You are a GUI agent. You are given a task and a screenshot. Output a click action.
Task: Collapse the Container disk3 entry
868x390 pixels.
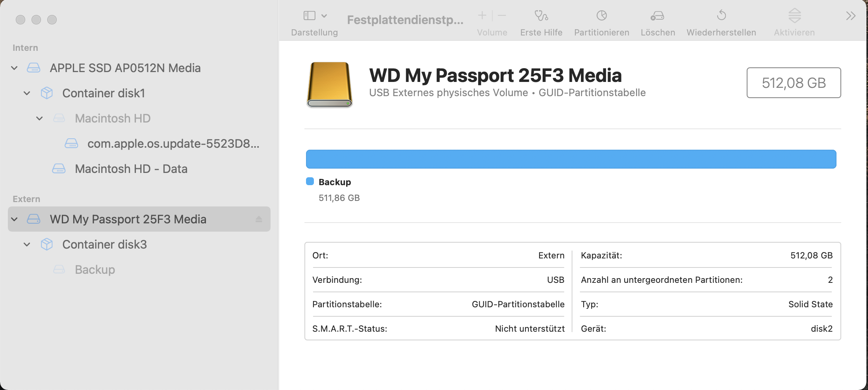[27, 245]
